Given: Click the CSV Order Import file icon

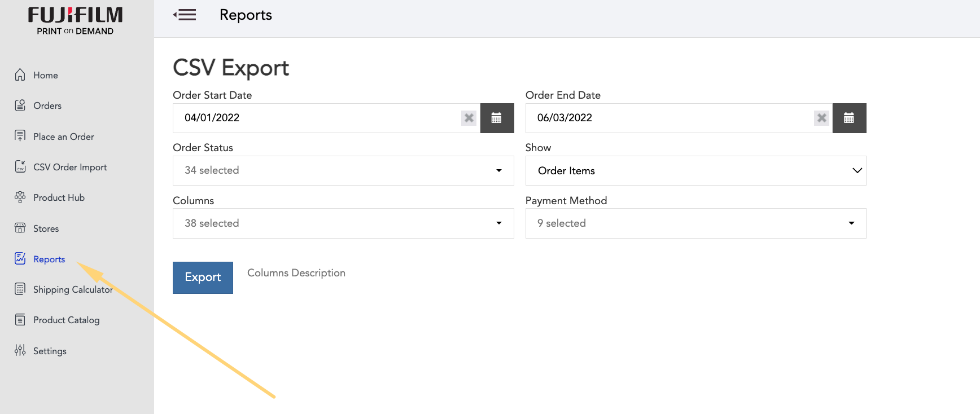Looking at the screenshot, I should point(20,166).
